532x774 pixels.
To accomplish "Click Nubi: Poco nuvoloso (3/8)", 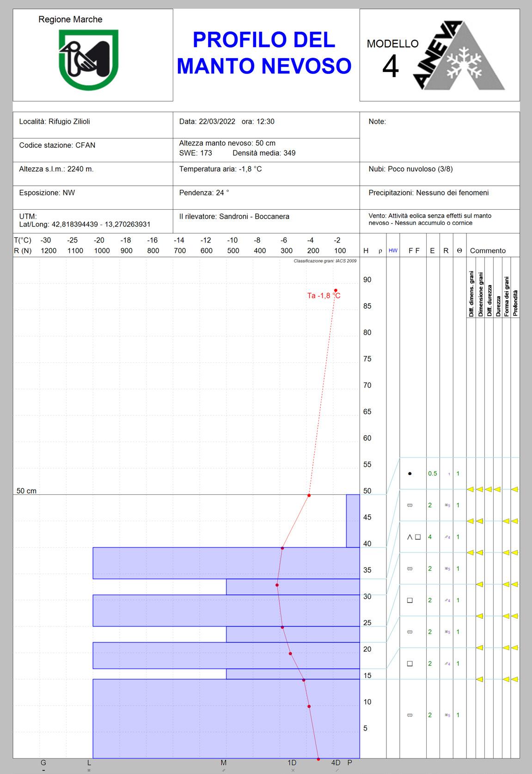I will (410, 169).
